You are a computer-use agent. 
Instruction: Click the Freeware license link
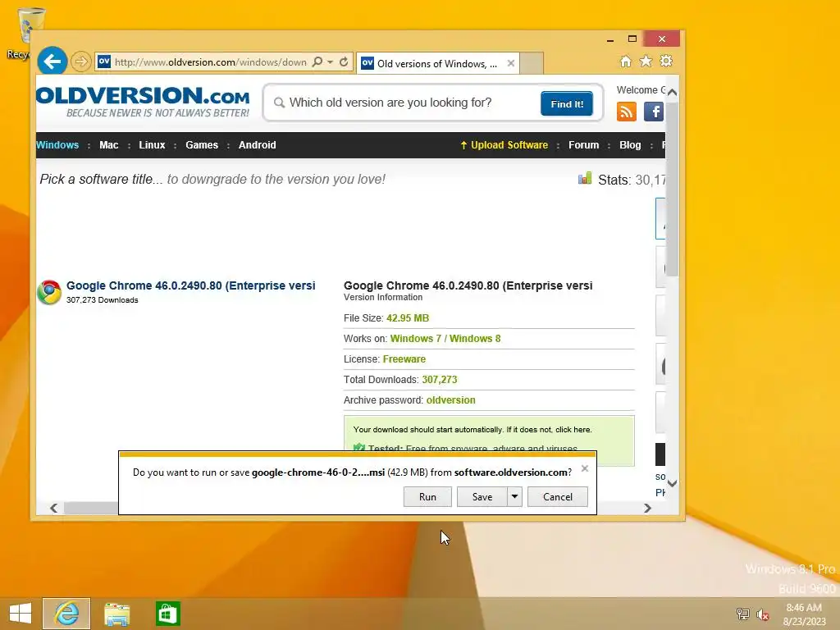[404, 359]
